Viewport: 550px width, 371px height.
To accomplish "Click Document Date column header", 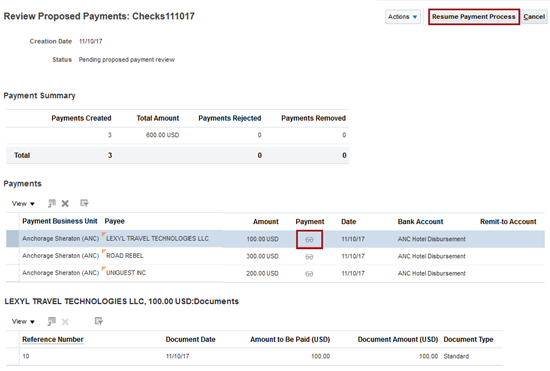I will pos(190,339).
